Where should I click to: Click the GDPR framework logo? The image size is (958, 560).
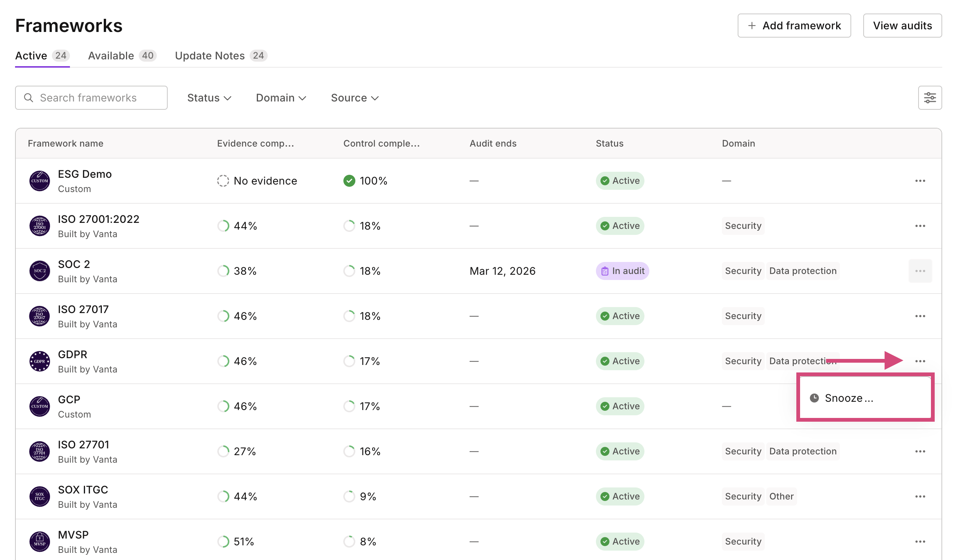[39, 361]
